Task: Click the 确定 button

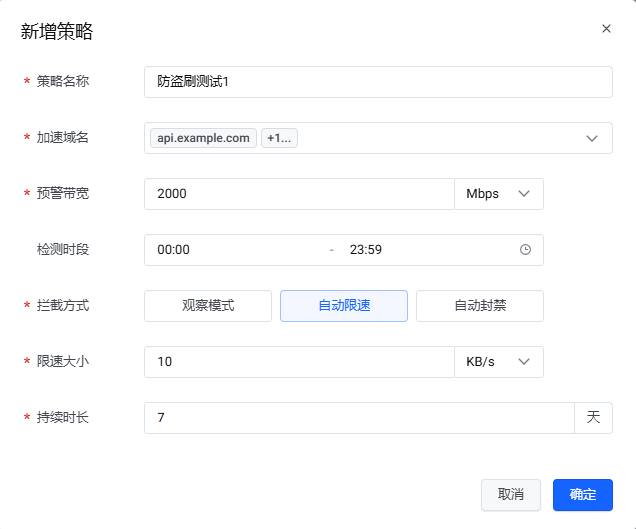Action: (x=583, y=495)
